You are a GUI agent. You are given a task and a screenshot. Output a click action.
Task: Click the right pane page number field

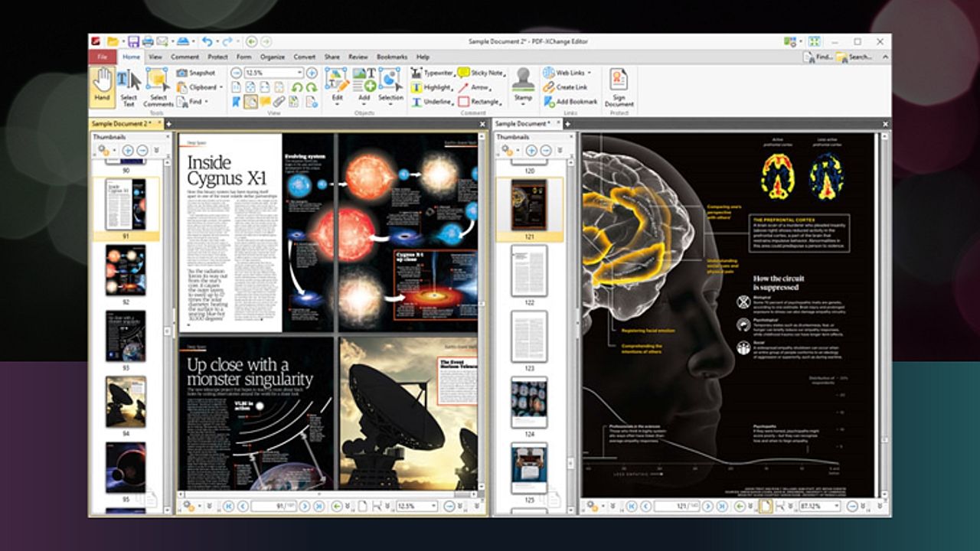coord(677,506)
